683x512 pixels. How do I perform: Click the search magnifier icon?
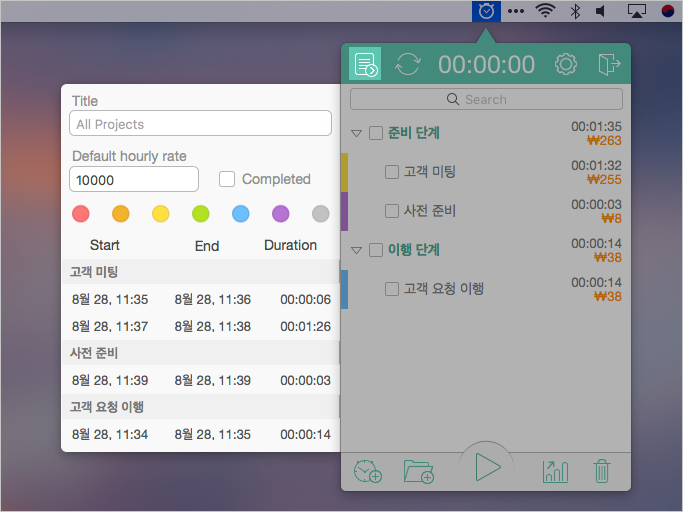point(453,99)
